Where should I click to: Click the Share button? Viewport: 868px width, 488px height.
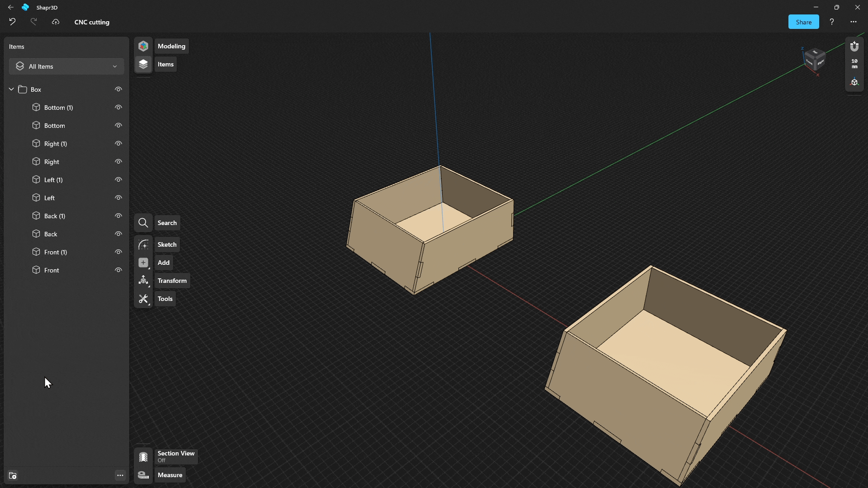pyautogui.click(x=803, y=22)
